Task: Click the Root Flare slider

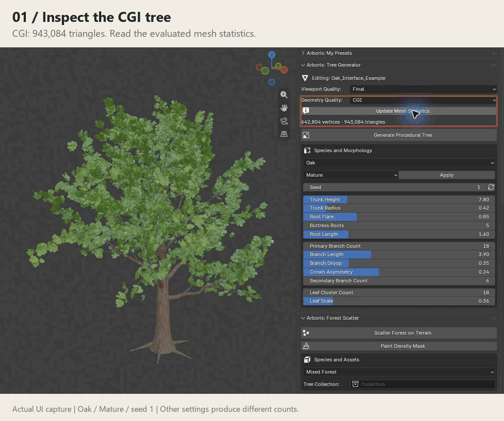Action: click(x=399, y=217)
